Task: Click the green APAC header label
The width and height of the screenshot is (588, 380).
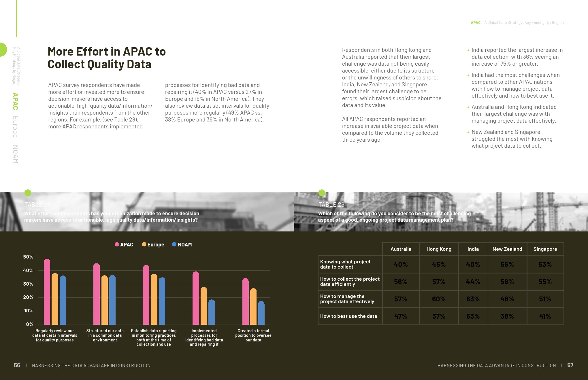Action: click(475, 23)
